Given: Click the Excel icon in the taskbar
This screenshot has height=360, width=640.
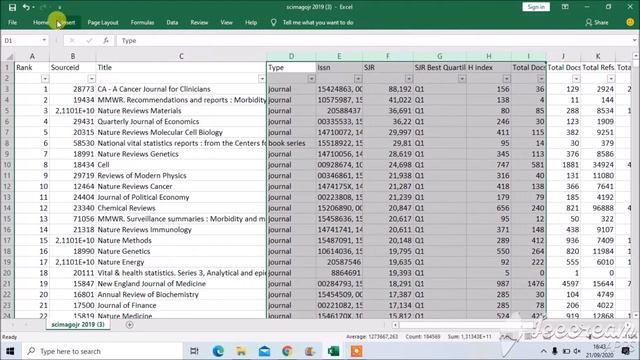Looking at the screenshot, I should coord(333,351).
